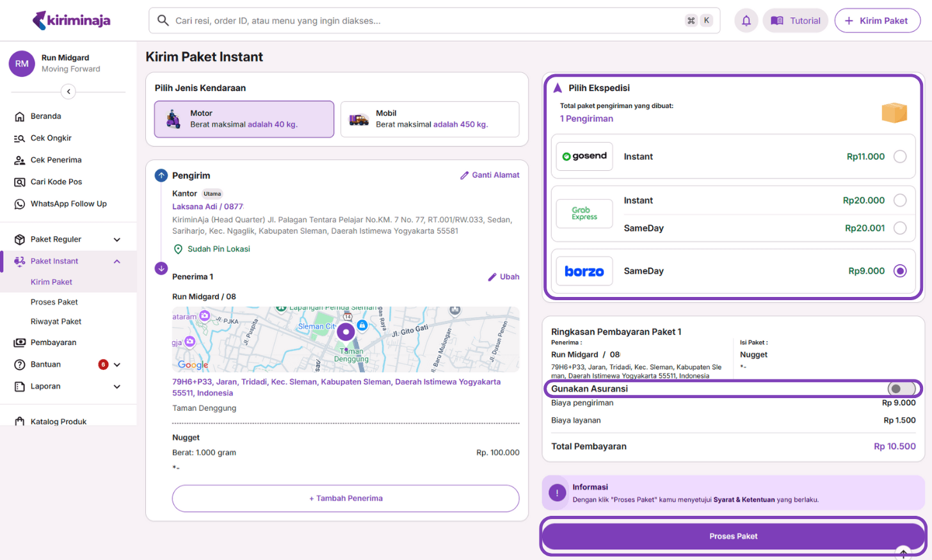Click the Ganti Alamat link

pyautogui.click(x=490, y=175)
